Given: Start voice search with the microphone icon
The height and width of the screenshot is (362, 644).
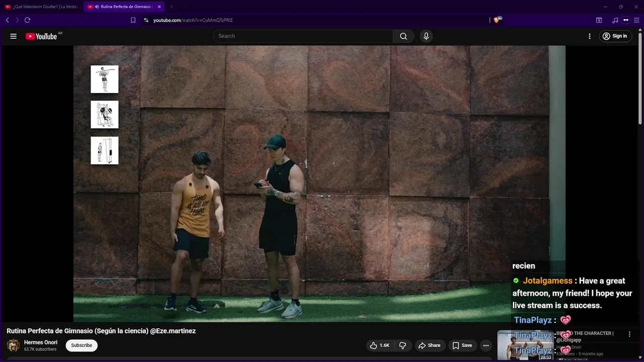Looking at the screenshot, I should tap(426, 36).
